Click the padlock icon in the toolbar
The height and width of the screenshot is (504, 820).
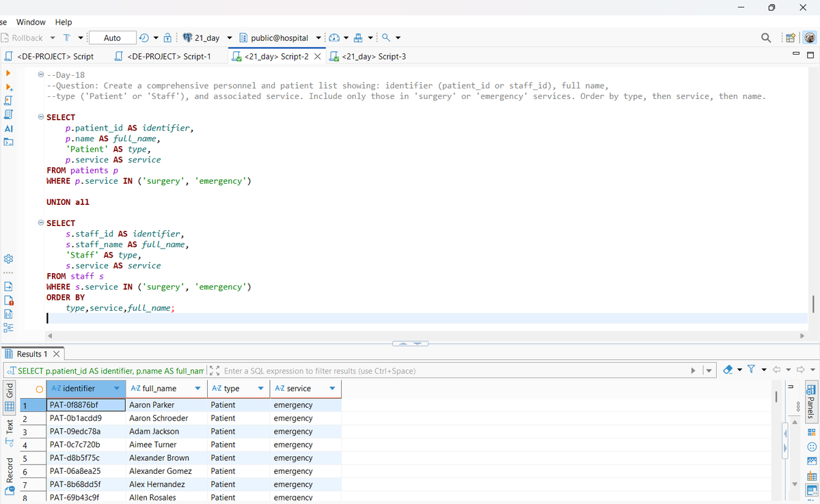169,38
